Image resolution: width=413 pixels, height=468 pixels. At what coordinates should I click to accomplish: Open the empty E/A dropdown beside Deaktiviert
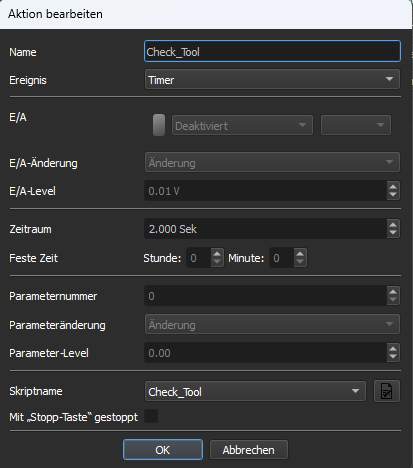click(356, 125)
